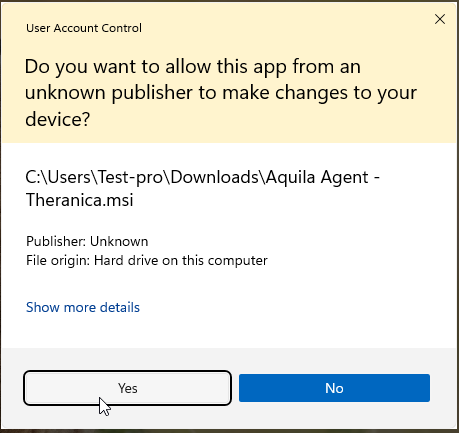This screenshot has width=459, height=433.
Task: Click Yes to allow the app
Action: click(x=127, y=388)
